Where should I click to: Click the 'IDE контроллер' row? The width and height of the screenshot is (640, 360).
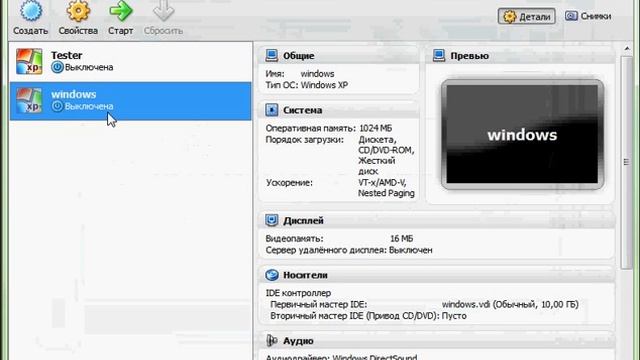[298, 293]
